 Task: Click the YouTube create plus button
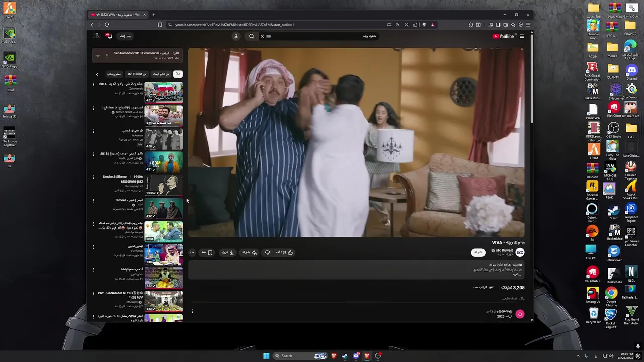click(x=125, y=36)
